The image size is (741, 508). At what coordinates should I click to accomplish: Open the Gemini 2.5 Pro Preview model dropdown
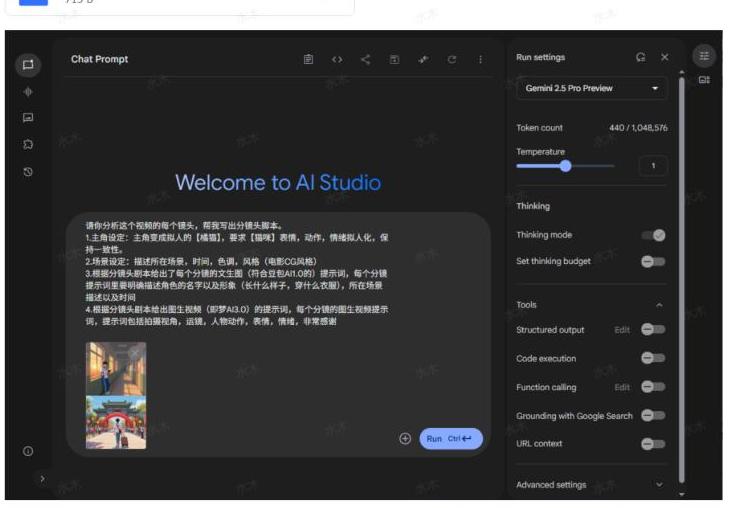click(592, 88)
